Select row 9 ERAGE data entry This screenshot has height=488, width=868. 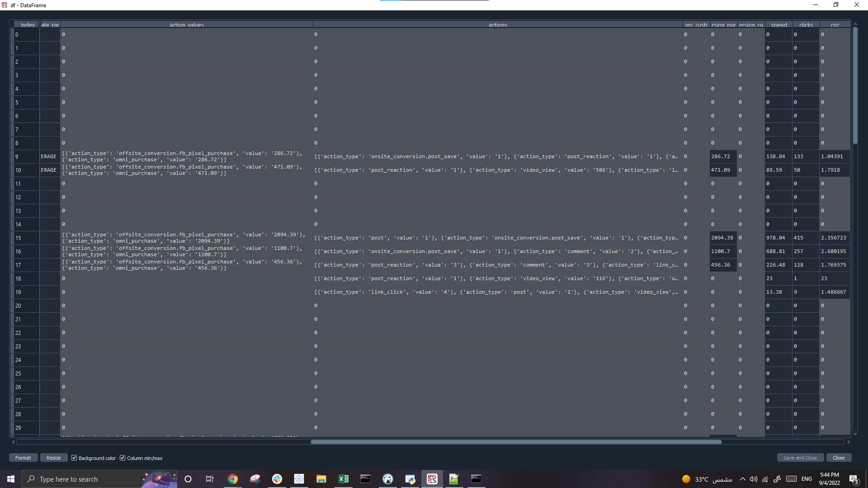coord(49,156)
